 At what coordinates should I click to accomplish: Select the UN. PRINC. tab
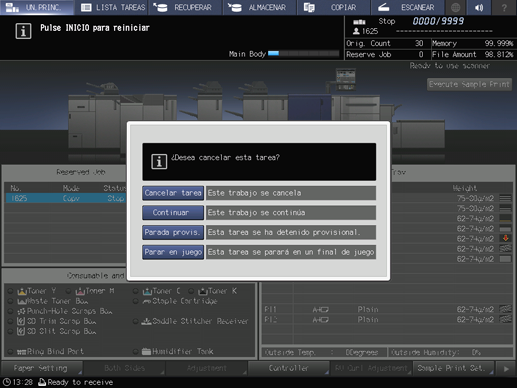pos(37,7)
